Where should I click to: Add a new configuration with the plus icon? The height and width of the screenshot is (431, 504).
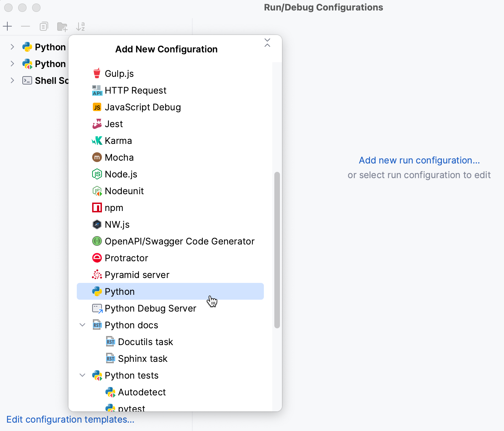pyautogui.click(x=7, y=26)
